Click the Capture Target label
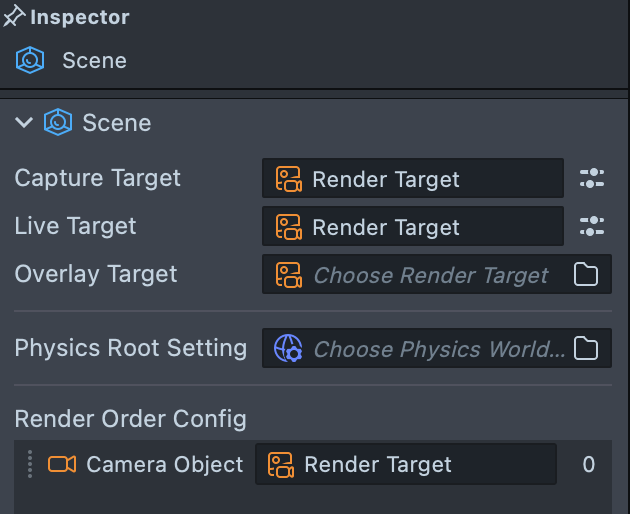 tap(98, 178)
